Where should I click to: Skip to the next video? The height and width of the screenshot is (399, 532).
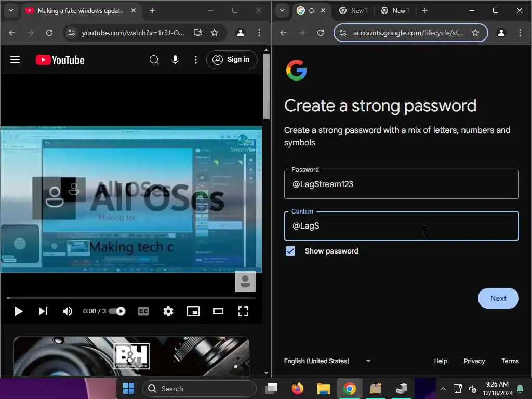point(43,311)
